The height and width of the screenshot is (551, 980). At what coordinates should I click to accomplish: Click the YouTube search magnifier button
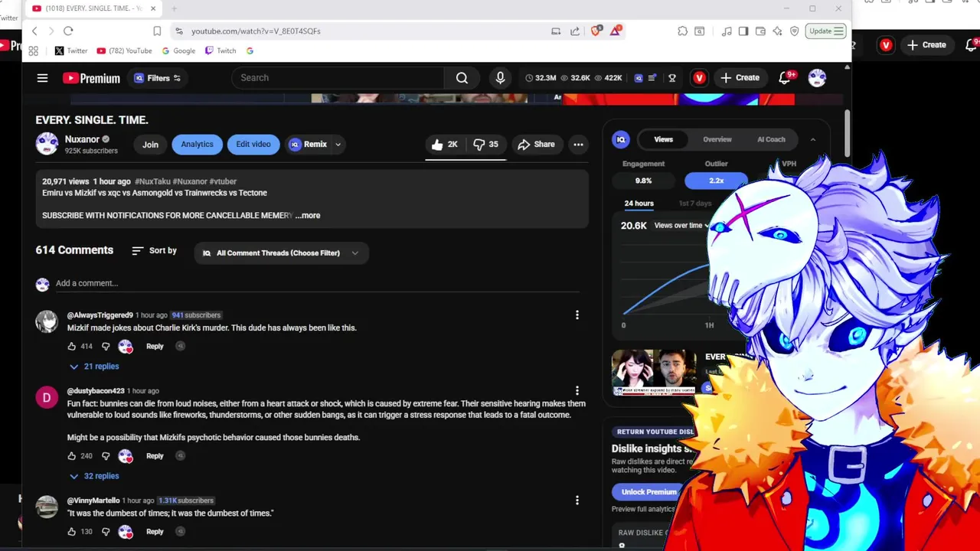462,77
